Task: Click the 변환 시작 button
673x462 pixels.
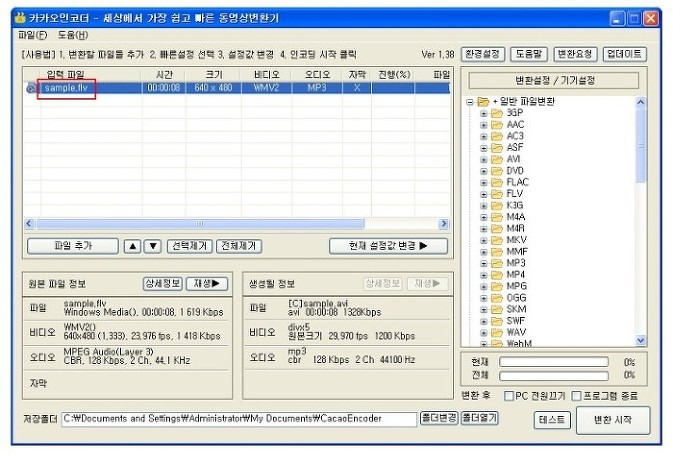Action: pos(612,420)
